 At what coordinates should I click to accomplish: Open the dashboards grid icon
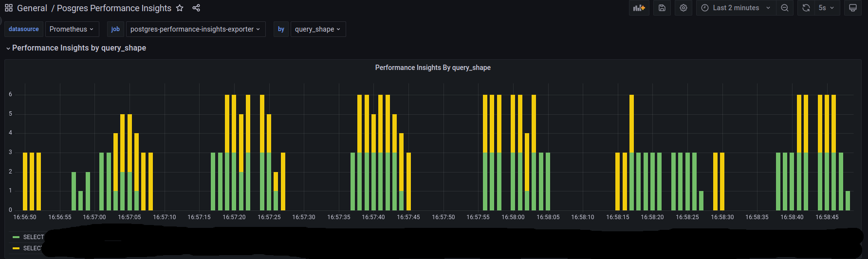pyautogui.click(x=9, y=8)
